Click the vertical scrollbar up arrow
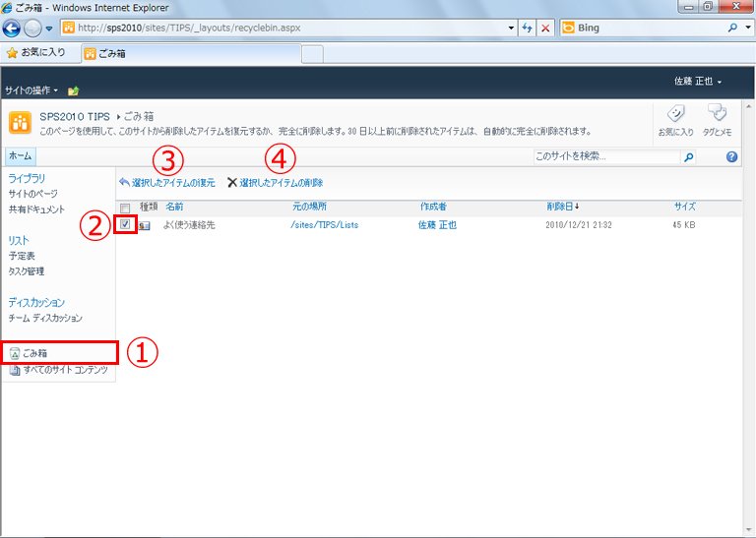The image size is (756, 538). (x=749, y=106)
